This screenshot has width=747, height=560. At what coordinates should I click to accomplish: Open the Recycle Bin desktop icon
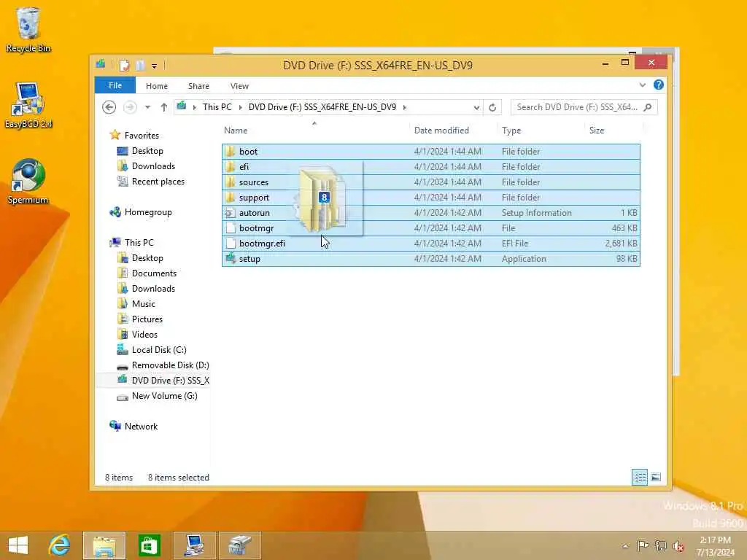pyautogui.click(x=28, y=29)
